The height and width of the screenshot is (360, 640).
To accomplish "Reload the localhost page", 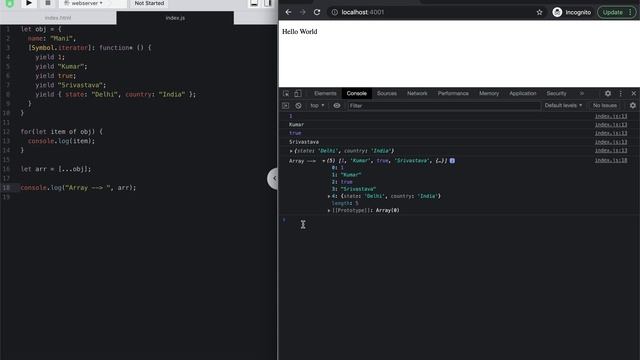I will tap(317, 12).
